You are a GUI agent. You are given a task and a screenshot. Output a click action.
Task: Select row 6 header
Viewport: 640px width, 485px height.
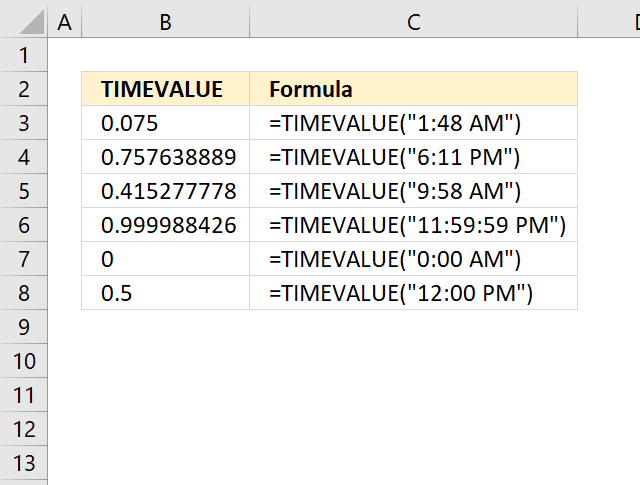click(24, 225)
